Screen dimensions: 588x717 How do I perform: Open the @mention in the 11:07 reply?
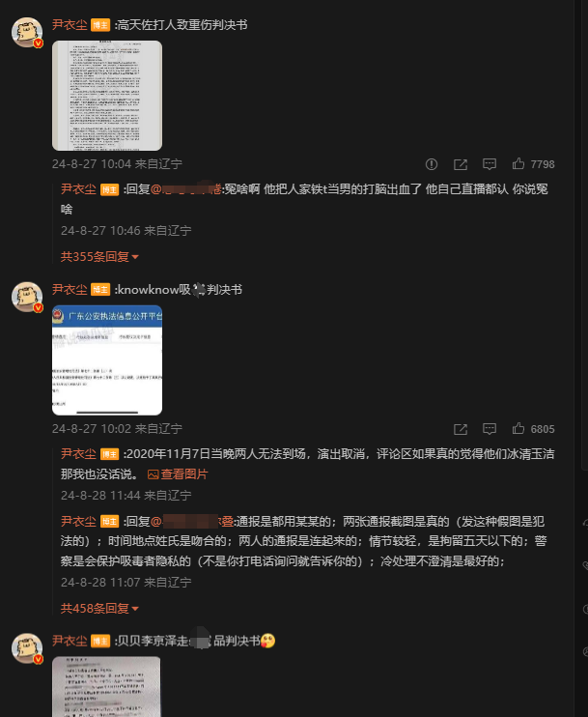tap(192, 521)
